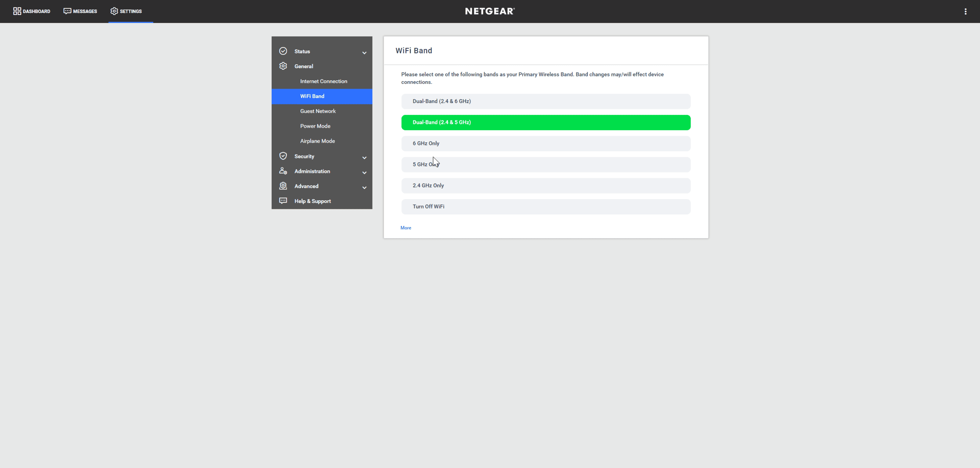
Task: Click the Dashboard grid icon
Action: [x=17, y=11]
